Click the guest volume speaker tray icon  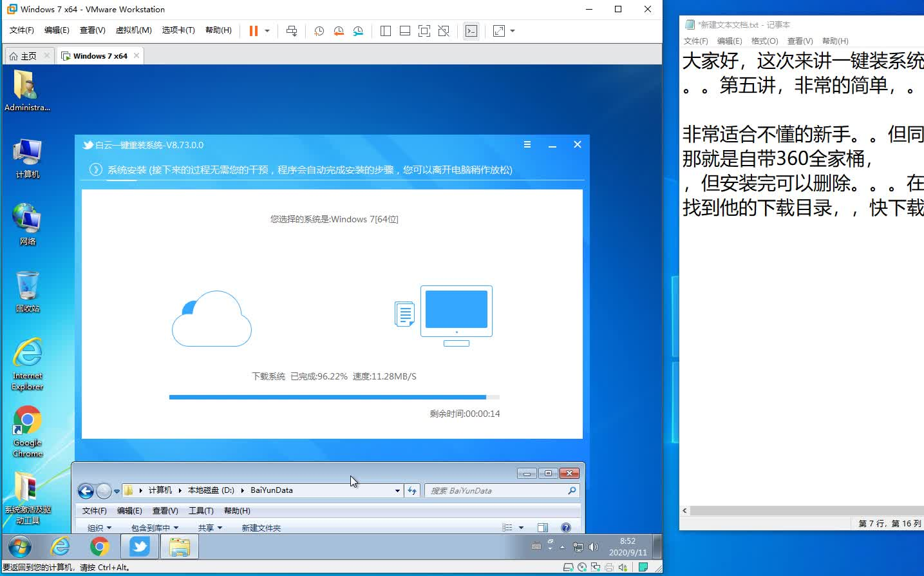click(x=594, y=547)
